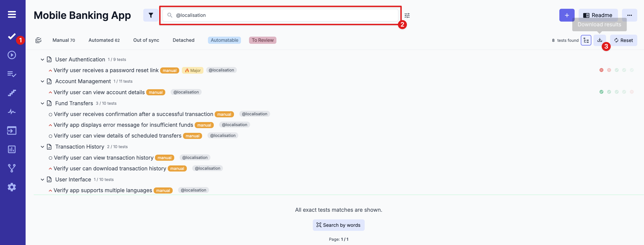This screenshot has height=245, width=644.
Task: Open the Runs play icon in sidebar
Action: tap(12, 55)
